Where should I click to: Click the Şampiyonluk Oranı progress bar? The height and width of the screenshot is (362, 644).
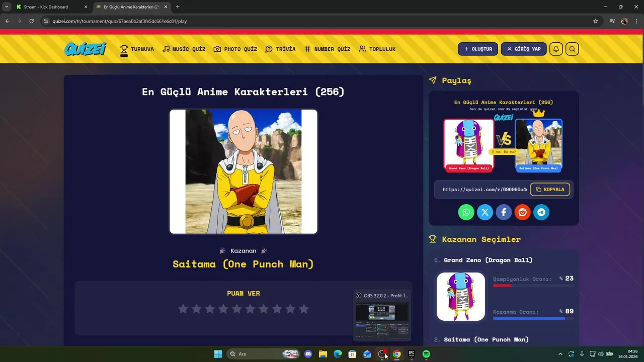(x=533, y=286)
